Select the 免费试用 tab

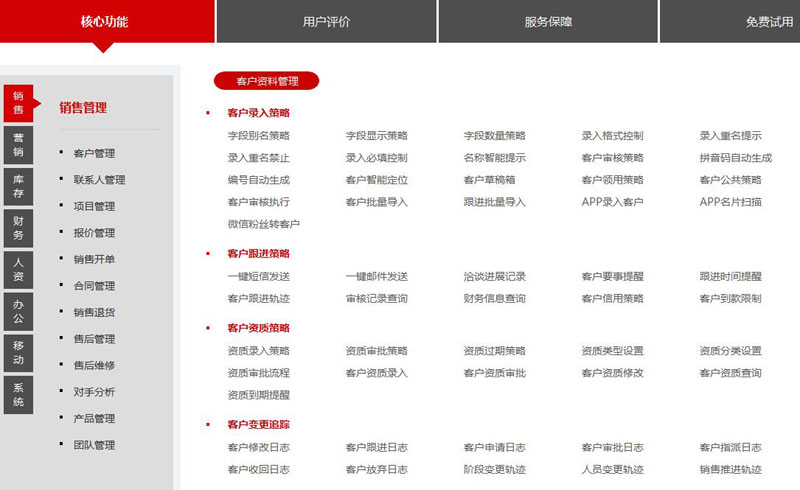click(x=768, y=21)
